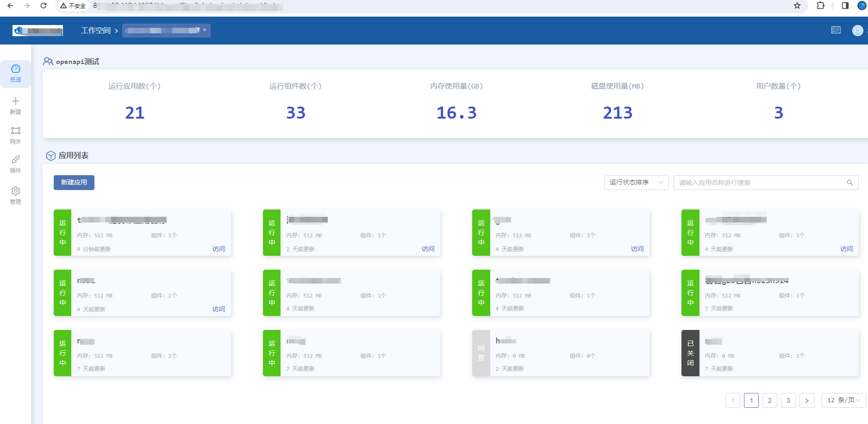Open the user avatar icon in header
Image resolution: width=868 pixels, height=424 pixels.
tap(857, 31)
